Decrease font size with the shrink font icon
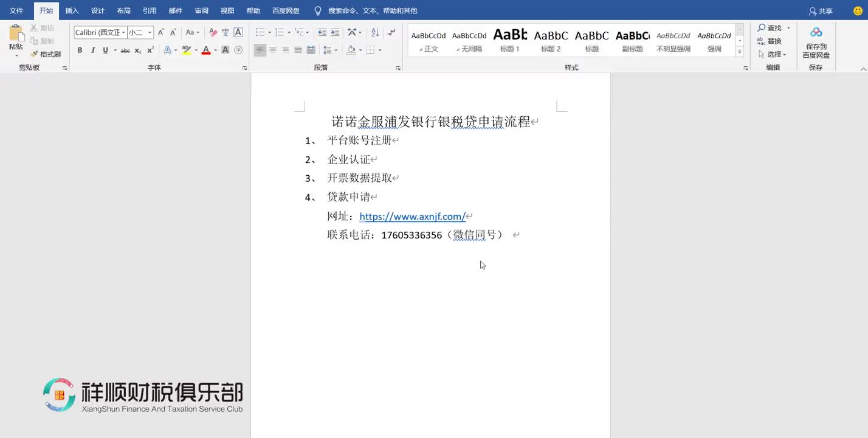Screen dimensions: 868x438 pos(173,32)
